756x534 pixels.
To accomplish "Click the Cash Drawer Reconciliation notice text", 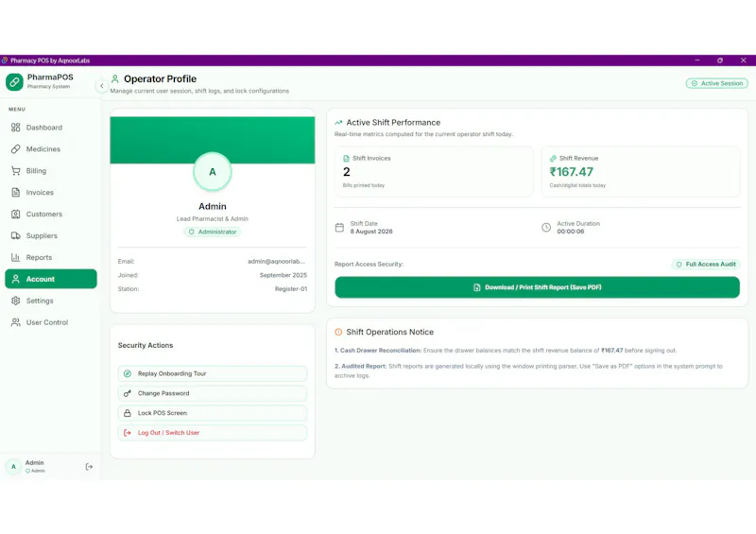I will tap(506, 351).
